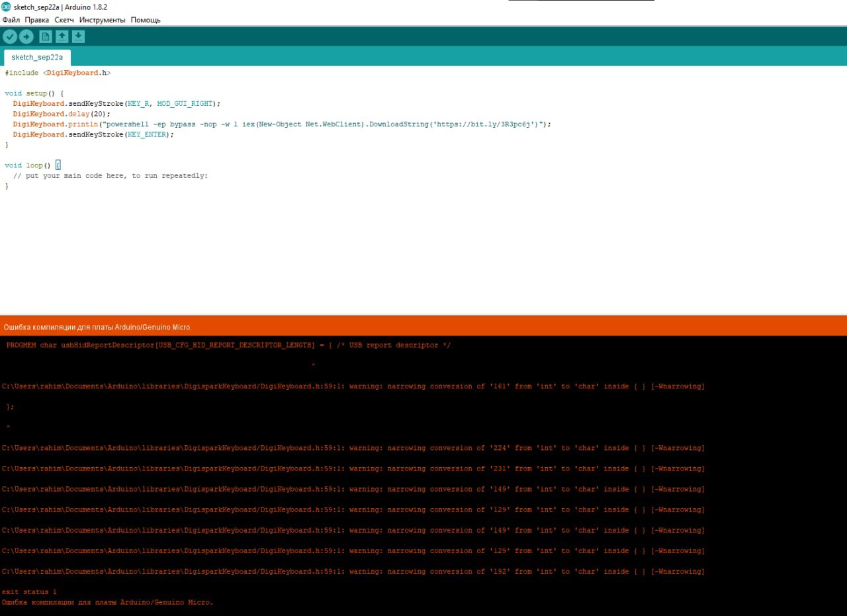The height and width of the screenshot is (616, 847).
Task: Select the sketch_sep22a tab
Action: [37, 58]
